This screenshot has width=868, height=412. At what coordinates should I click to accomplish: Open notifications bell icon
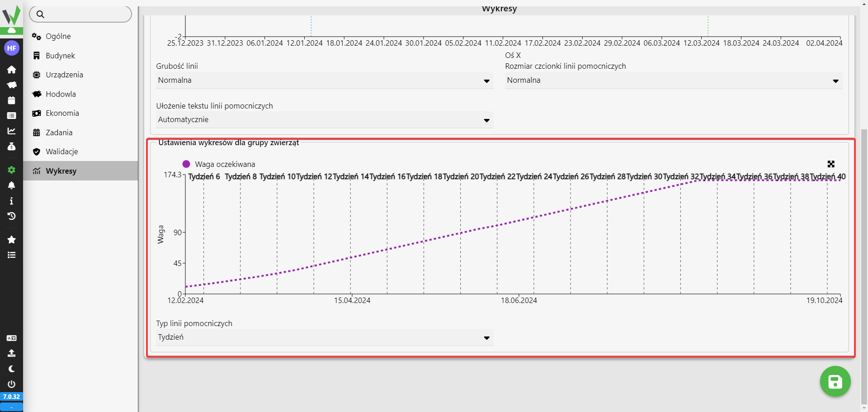11,185
